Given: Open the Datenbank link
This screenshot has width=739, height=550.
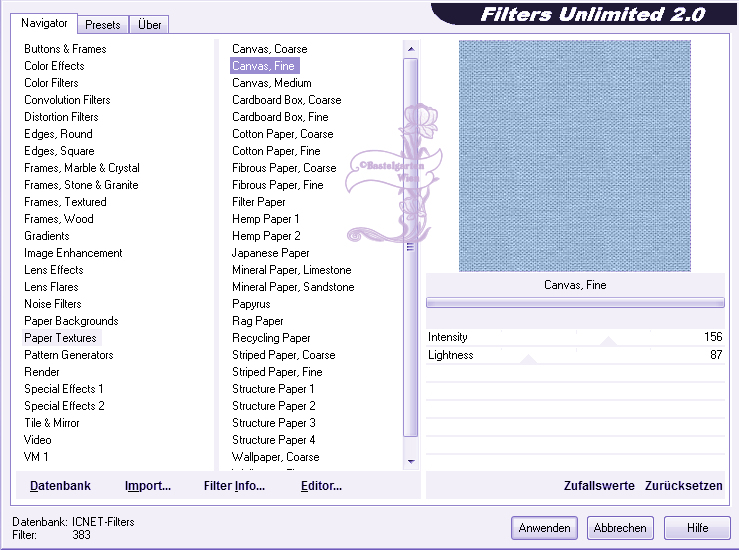Looking at the screenshot, I should tap(60, 486).
